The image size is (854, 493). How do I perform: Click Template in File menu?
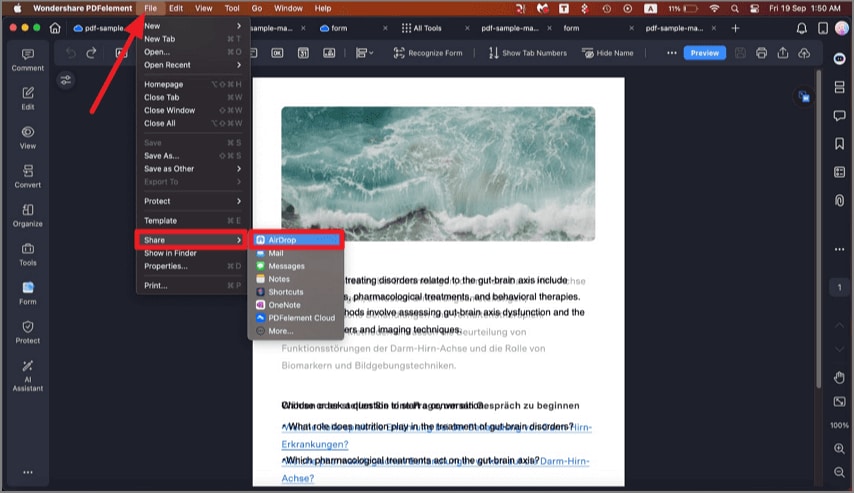pyautogui.click(x=192, y=221)
